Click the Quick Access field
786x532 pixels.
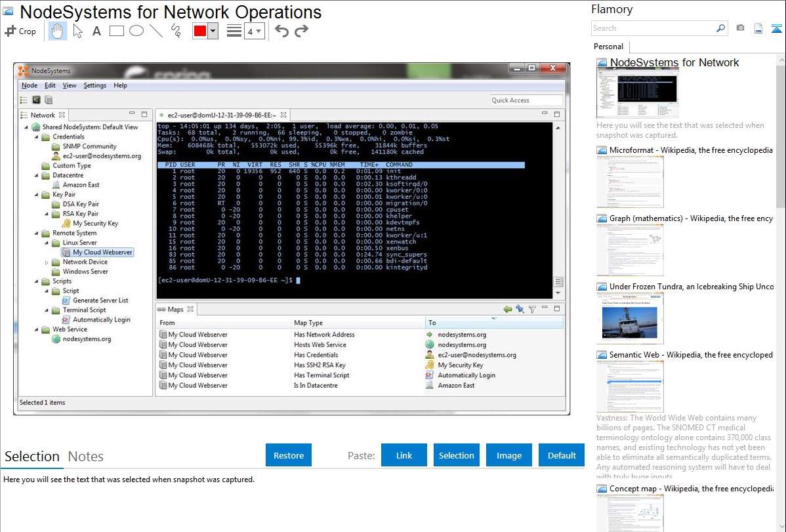(x=526, y=100)
